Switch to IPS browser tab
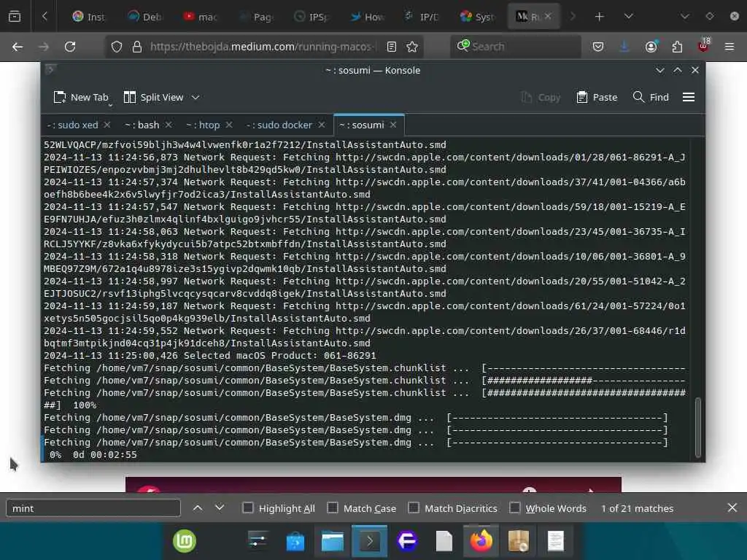 (x=311, y=17)
